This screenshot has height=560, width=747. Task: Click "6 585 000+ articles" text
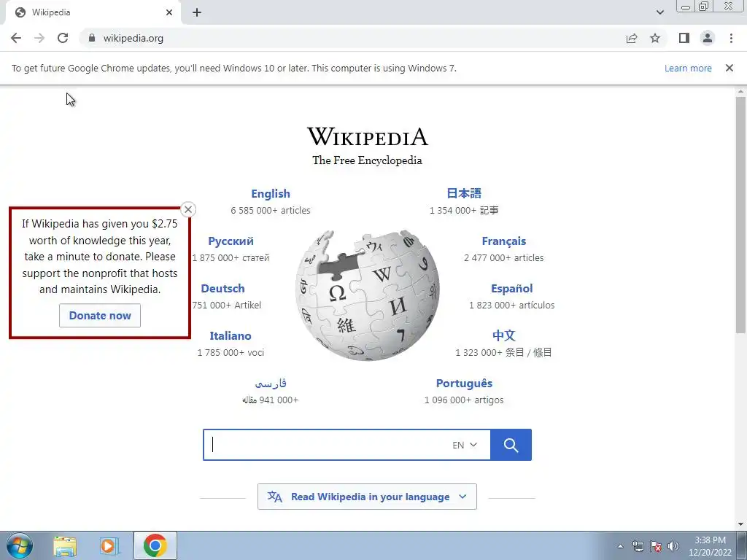click(271, 211)
